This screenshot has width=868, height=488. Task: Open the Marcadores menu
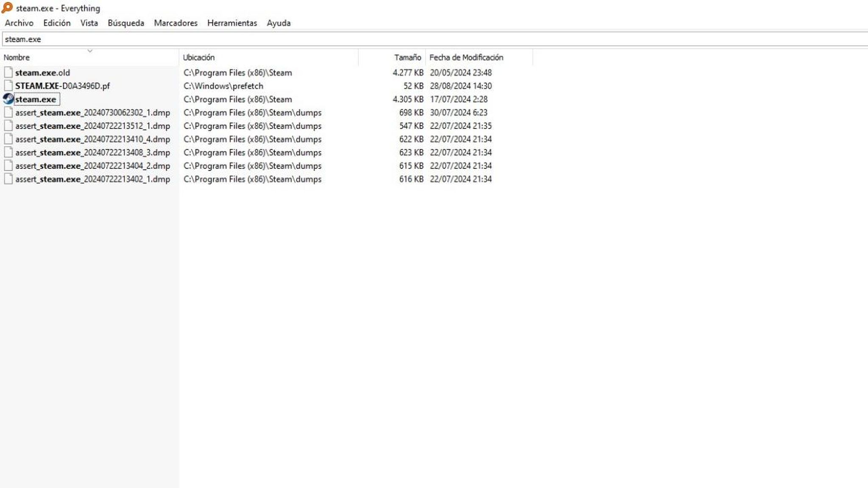pyautogui.click(x=175, y=23)
